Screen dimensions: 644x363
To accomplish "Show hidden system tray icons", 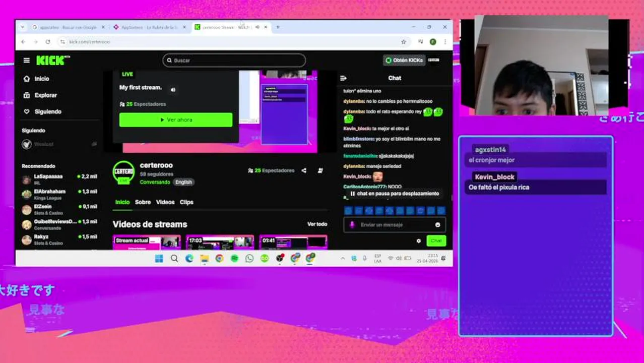I will [343, 259].
